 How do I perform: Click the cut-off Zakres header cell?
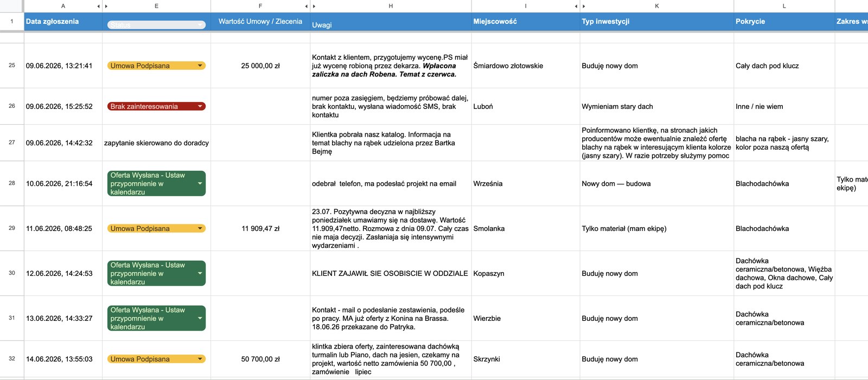tap(852, 22)
